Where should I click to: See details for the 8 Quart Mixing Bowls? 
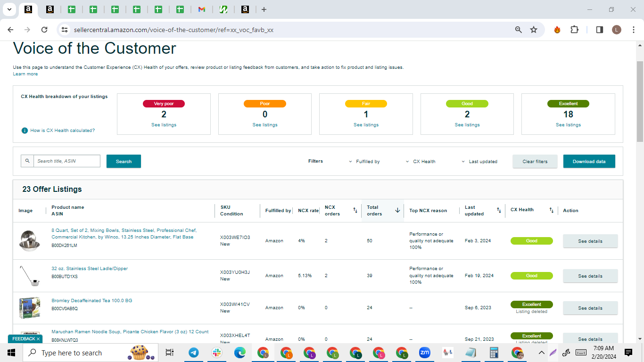click(590, 241)
